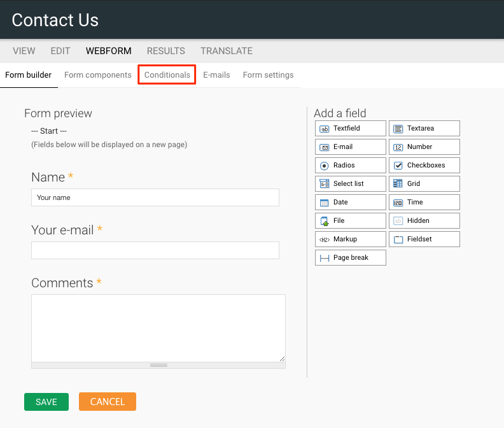Add a Date field calendar icon

pyautogui.click(x=325, y=203)
